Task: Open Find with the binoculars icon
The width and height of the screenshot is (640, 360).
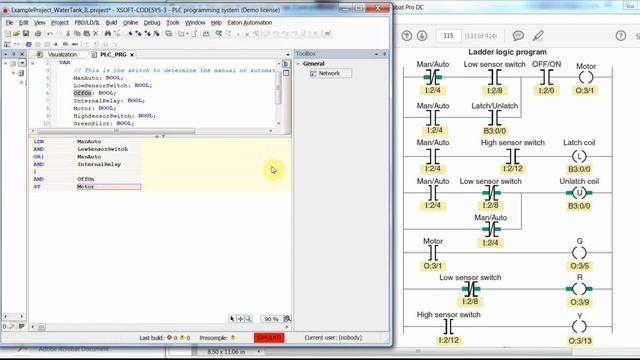Action: tap(108, 33)
